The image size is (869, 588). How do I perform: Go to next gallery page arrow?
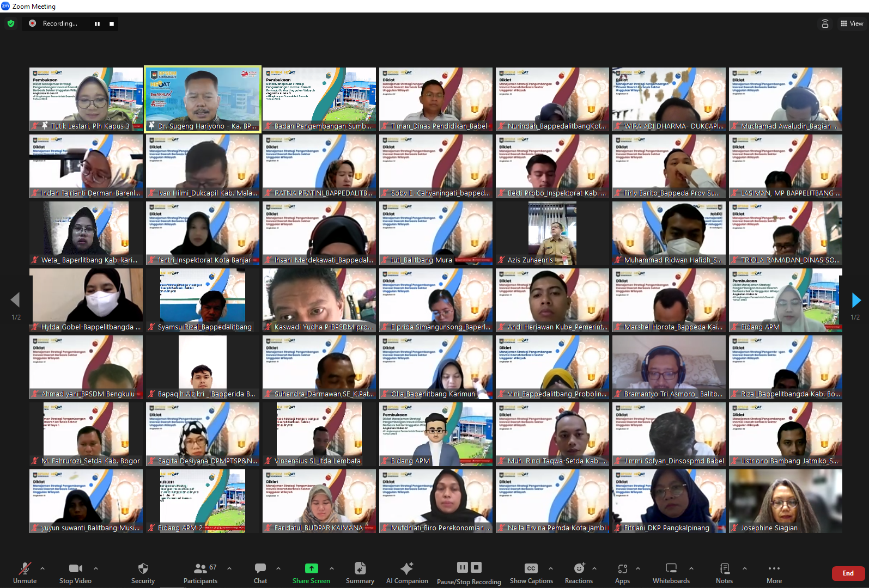point(856,300)
